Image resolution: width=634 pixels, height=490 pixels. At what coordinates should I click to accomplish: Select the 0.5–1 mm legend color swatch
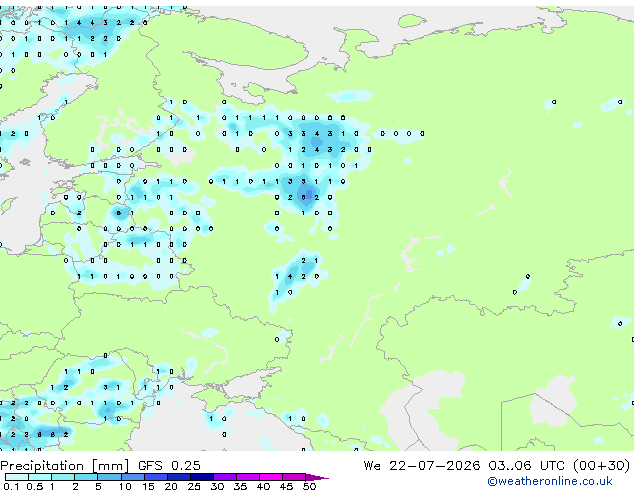click(x=40, y=477)
